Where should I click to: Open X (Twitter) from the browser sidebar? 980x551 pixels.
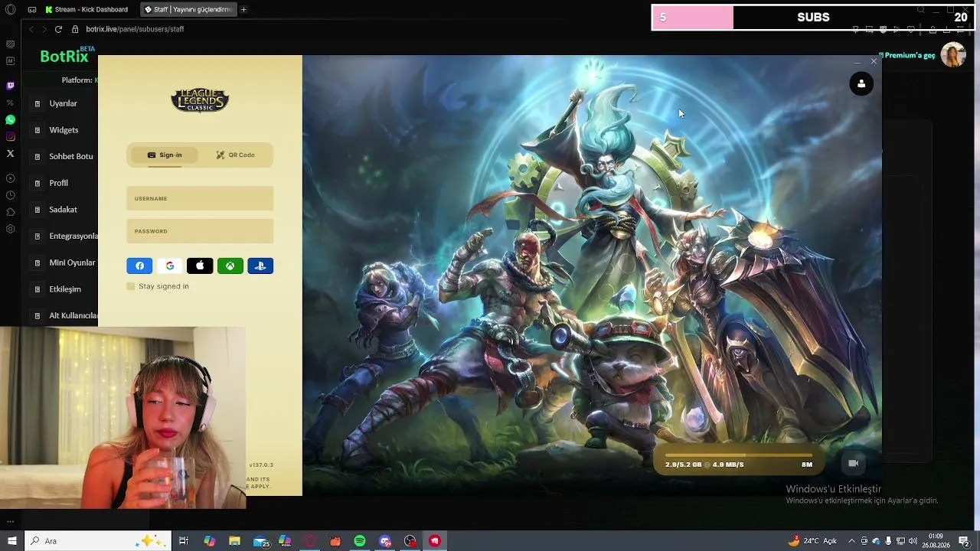(10, 153)
